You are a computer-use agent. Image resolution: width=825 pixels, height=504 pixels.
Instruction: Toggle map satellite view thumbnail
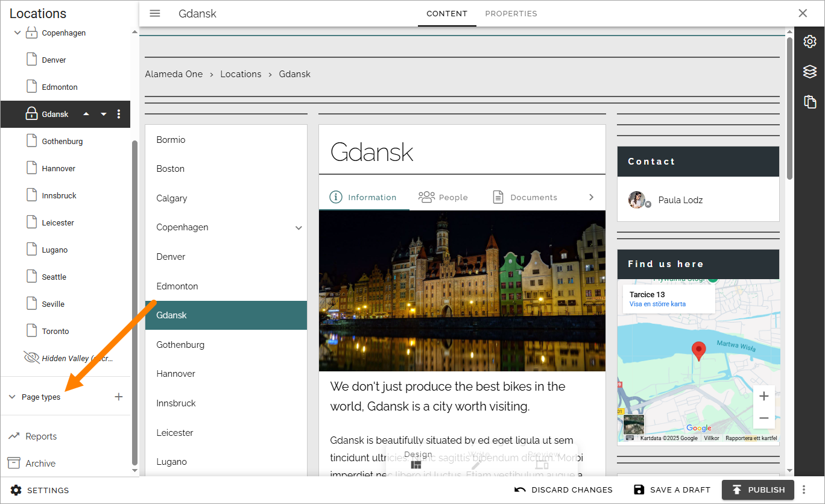click(634, 424)
